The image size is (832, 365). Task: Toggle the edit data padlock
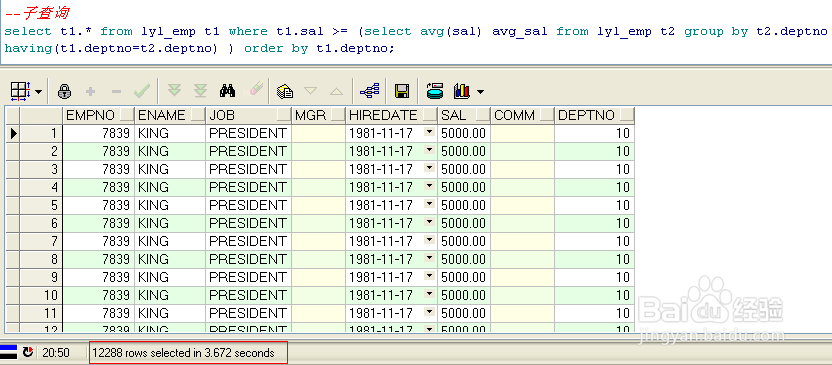(64, 92)
